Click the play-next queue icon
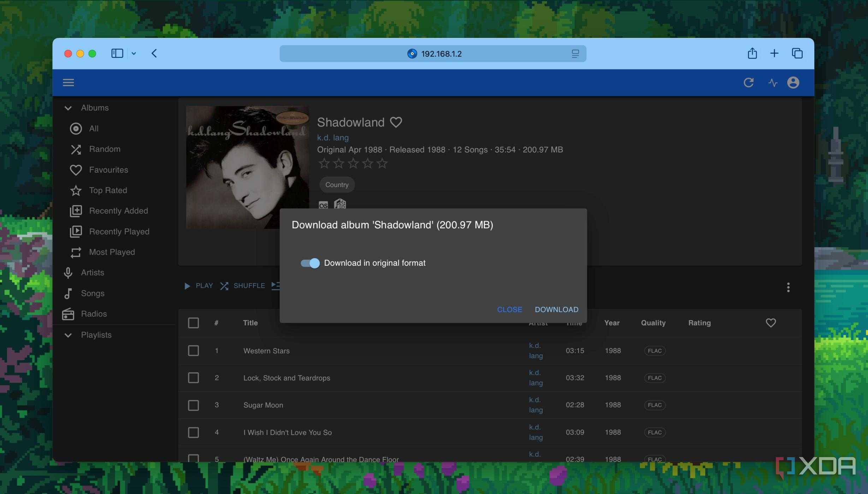The width and height of the screenshot is (868, 494). (x=275, y=285)
